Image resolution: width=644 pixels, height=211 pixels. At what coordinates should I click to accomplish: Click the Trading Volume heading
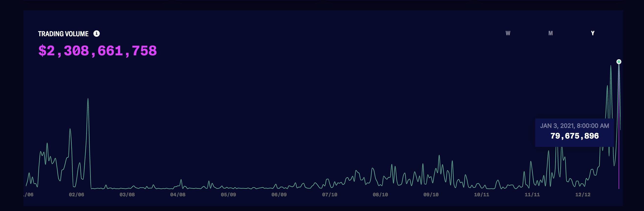click(x=63, y=34)
